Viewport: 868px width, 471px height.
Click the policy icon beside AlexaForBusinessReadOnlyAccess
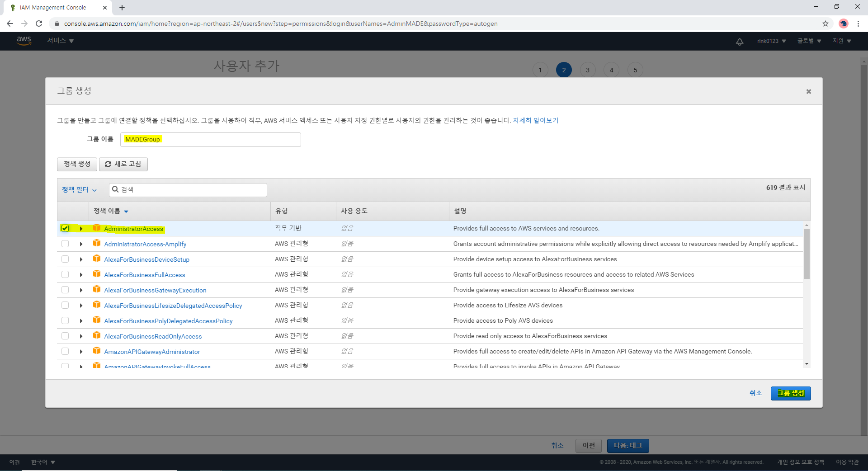tap(97, 335)
